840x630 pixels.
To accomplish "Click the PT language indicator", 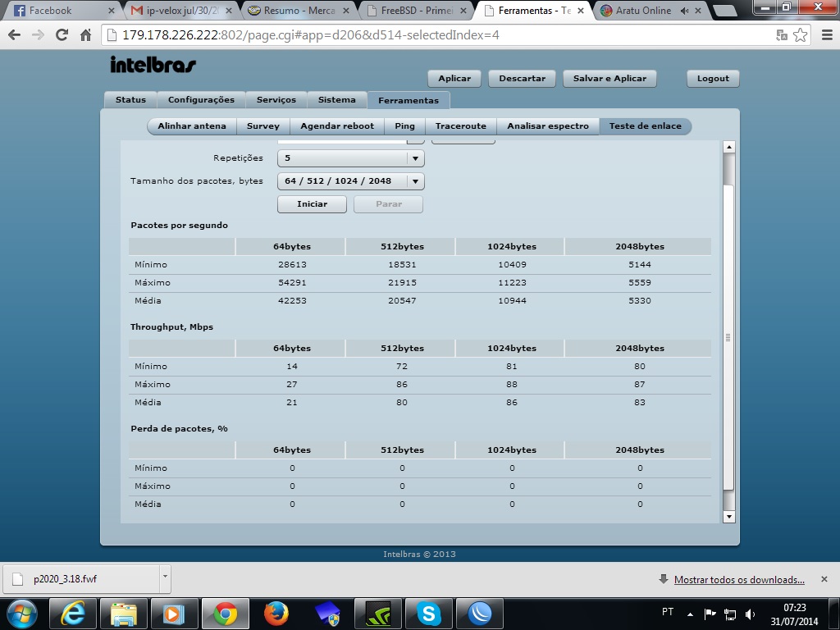I will coord(668,612).
